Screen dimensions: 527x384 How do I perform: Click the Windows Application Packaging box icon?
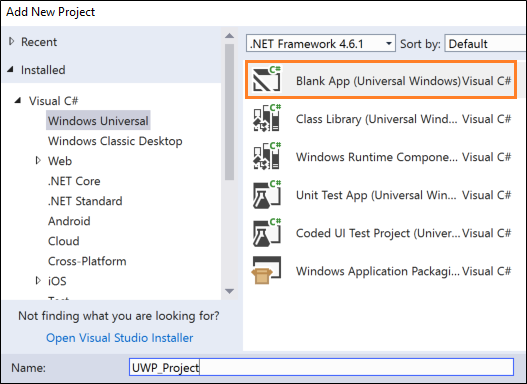click(x=266, y=270)
